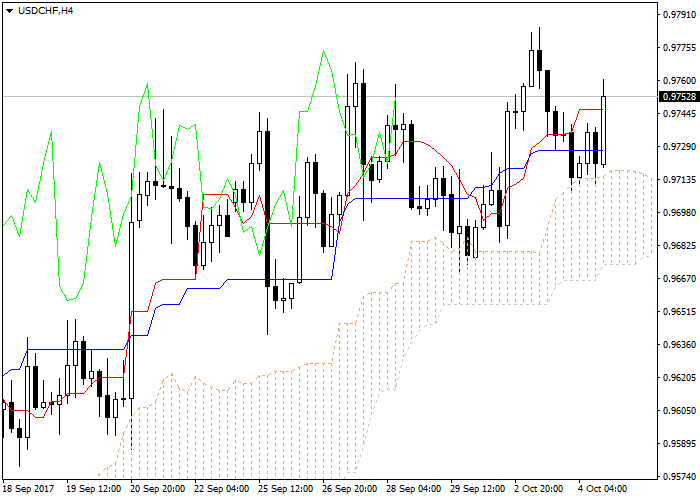Open the USDCHF,H4 chart dropdown triangle
Screen dimensions: 700x500
point(9,11)
